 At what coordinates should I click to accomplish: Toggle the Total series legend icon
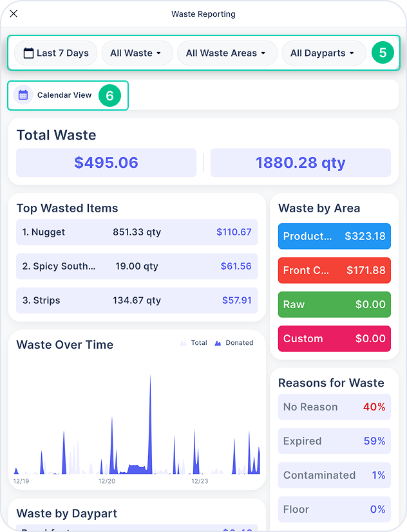(x=183, y=343)
